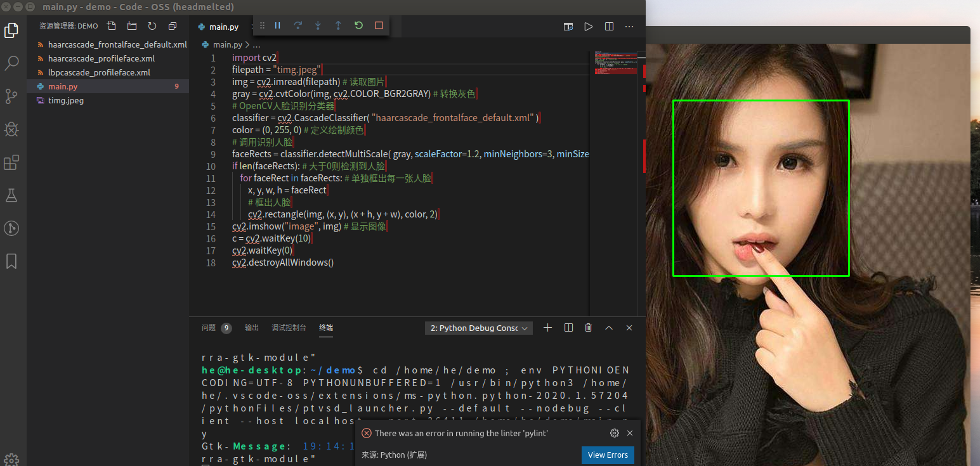Image resolution: width=980 pixels, height=466 pixels.
Task: Open the Explorer view in the activity bar
Action: (11, 30)
